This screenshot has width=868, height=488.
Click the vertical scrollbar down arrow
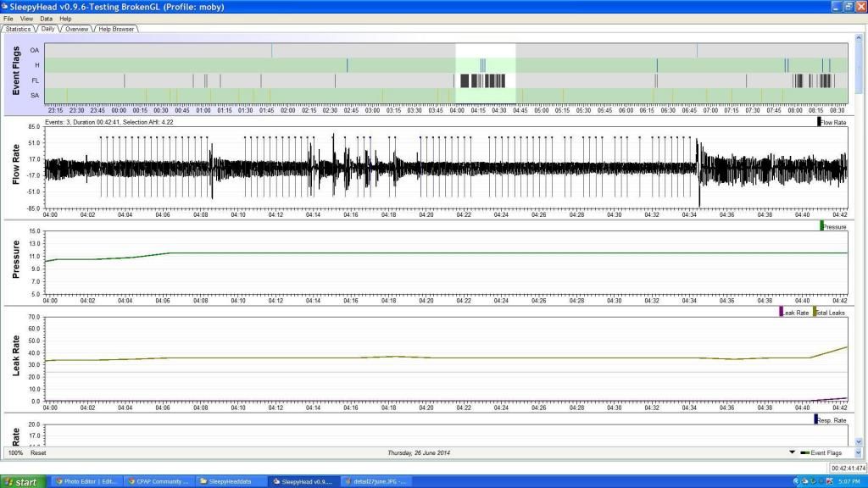coord(859,441)
